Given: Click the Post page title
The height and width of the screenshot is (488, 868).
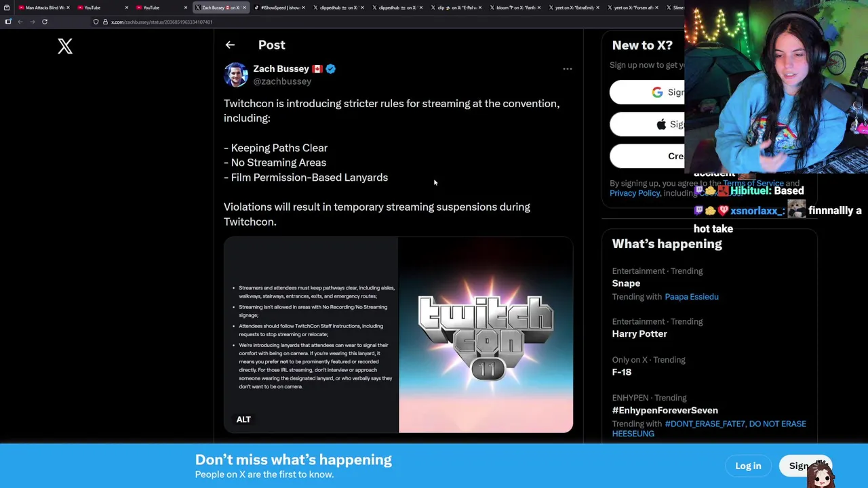Looking at the screenshot, I should [x=271, y=45].
